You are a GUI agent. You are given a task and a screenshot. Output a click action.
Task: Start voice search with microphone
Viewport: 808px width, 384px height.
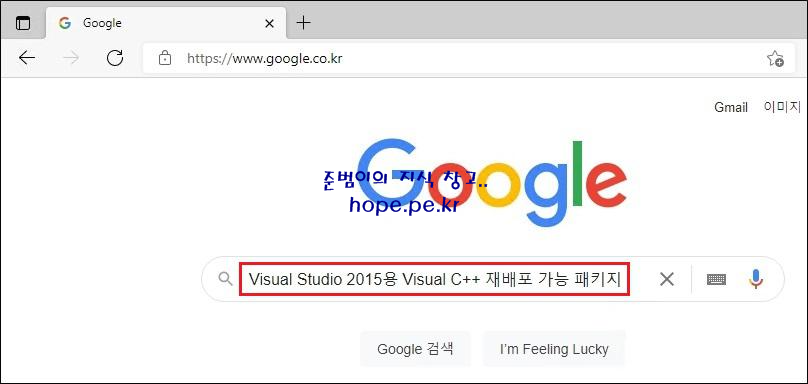(755, 279)
